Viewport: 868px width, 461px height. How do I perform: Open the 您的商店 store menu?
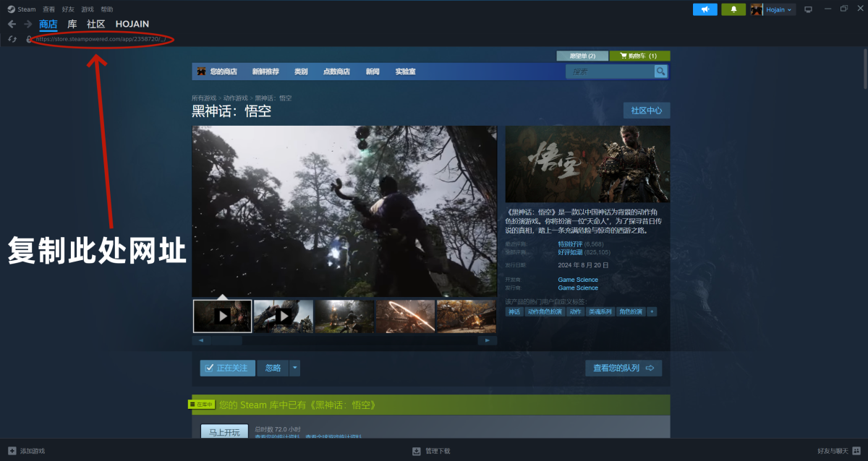coord(224,72)
